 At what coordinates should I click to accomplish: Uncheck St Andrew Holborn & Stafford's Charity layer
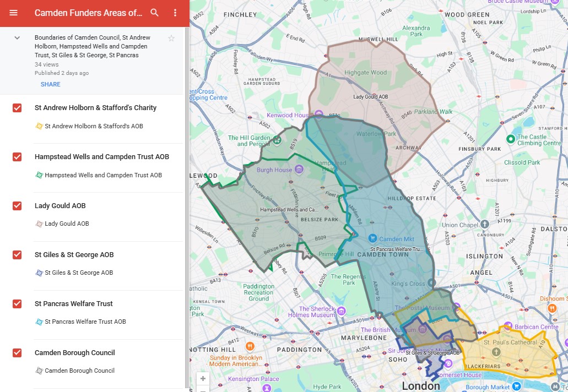click(17, 108)
